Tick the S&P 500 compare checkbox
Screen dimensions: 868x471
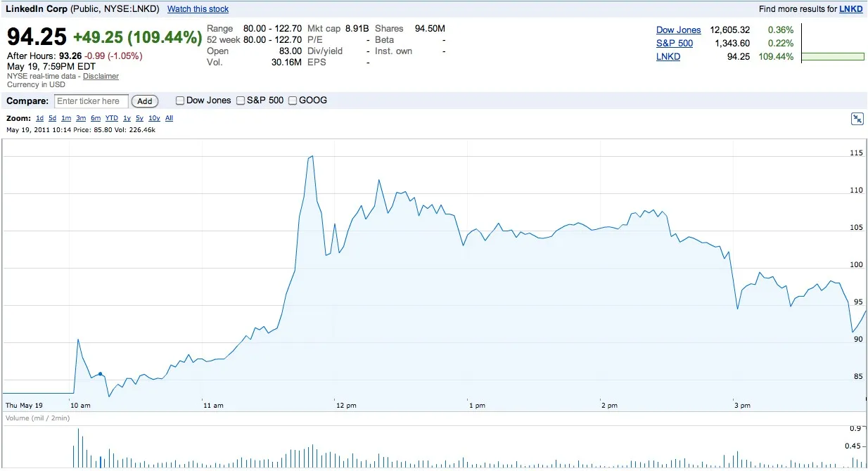pos(241,101)
